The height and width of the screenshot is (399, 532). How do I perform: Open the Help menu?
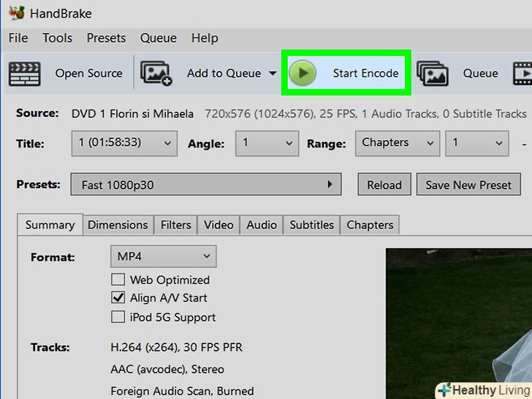[x=205, y=38]
